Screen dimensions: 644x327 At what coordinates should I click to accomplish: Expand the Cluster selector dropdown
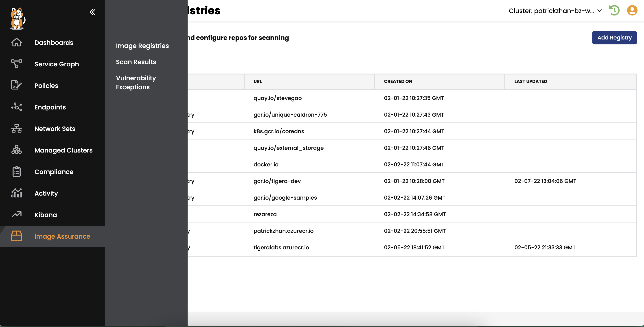tap(555, 11)
